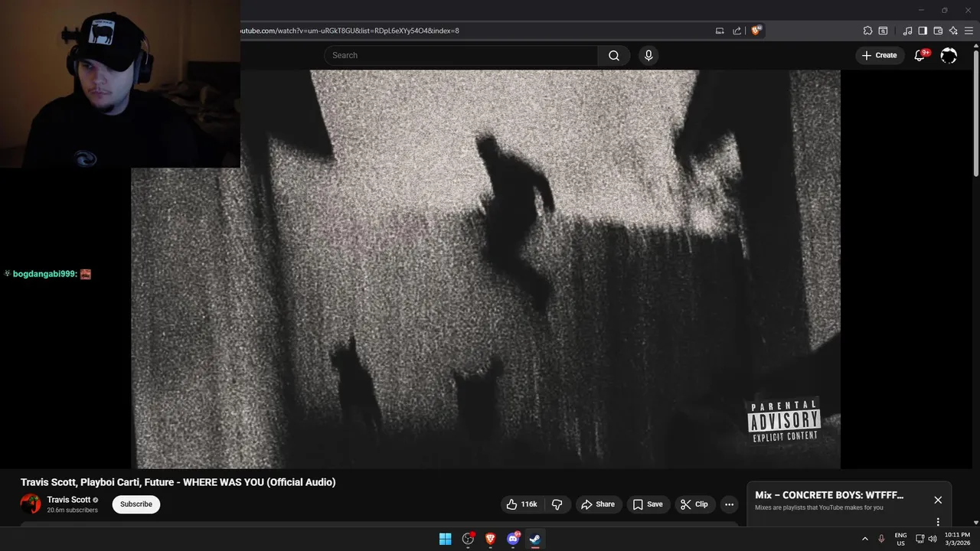
Task: Open the volume speaker tray icon
Action: point(933,539)
